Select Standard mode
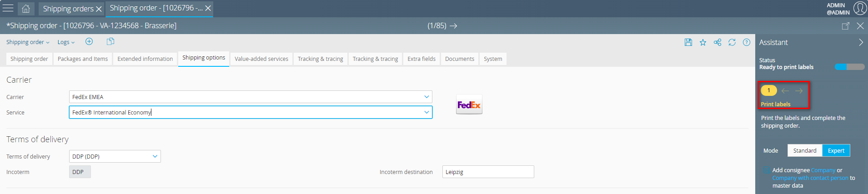868x194 pixels. click(x=805, y=150)
